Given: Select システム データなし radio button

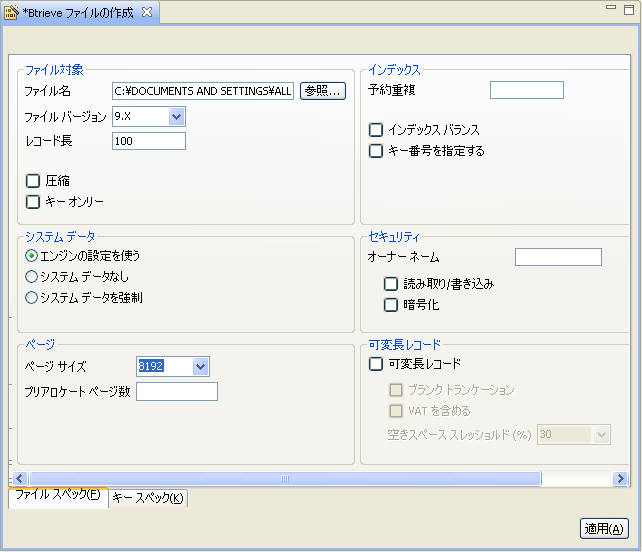Looking at the screenshot, I should [32, 276].
